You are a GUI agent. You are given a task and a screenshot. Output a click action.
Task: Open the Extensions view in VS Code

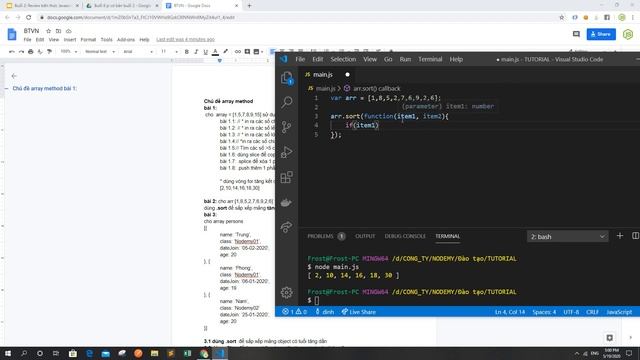click(x=287, y=177)
